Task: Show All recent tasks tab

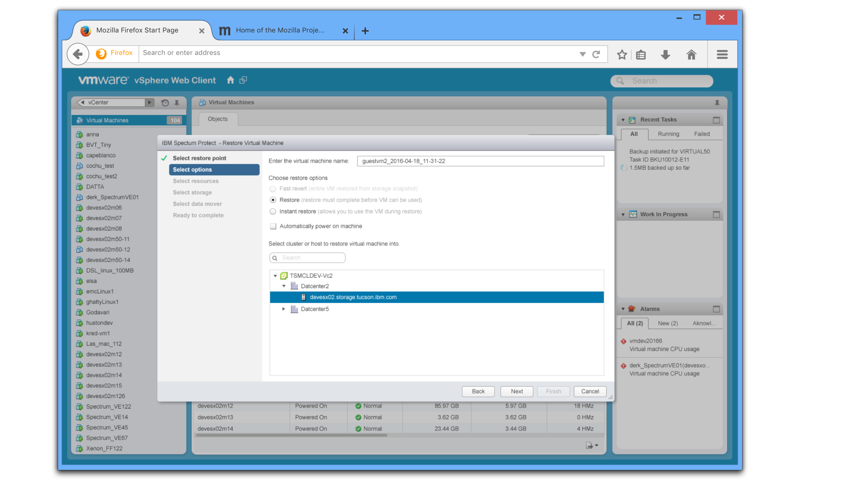Action: click(634, 134)
